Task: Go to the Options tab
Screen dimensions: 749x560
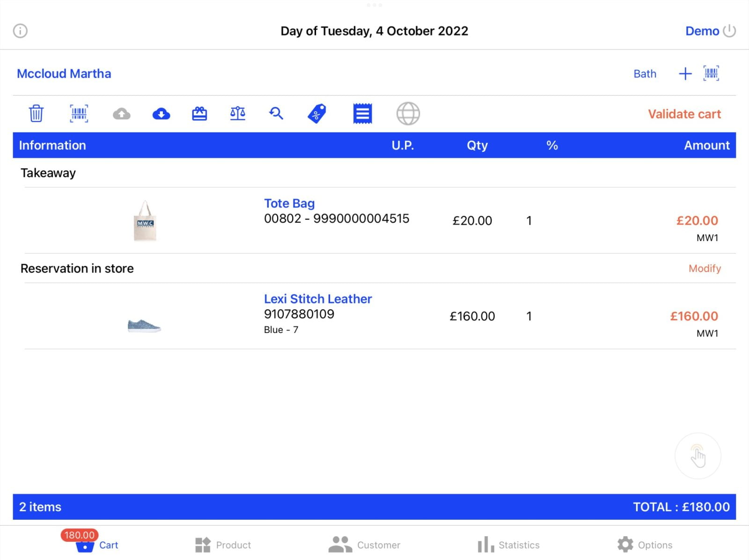Action: coord(645,545)
